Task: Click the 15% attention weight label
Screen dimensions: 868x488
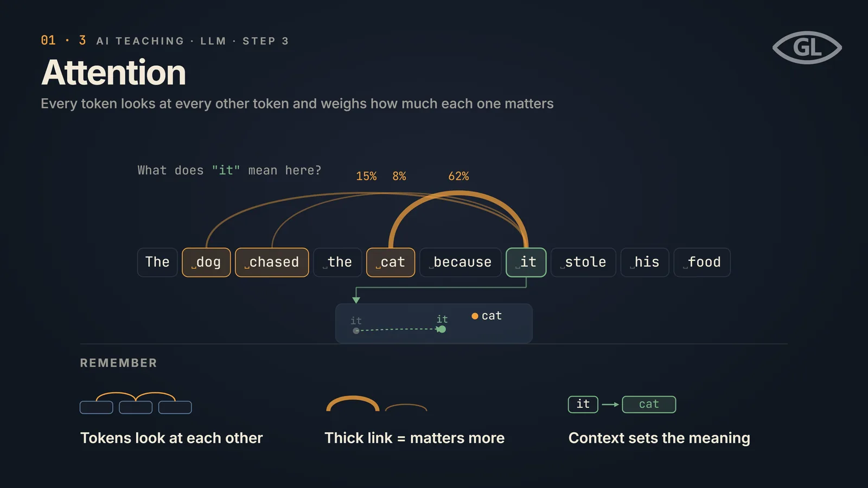Action: coord(366,176)
